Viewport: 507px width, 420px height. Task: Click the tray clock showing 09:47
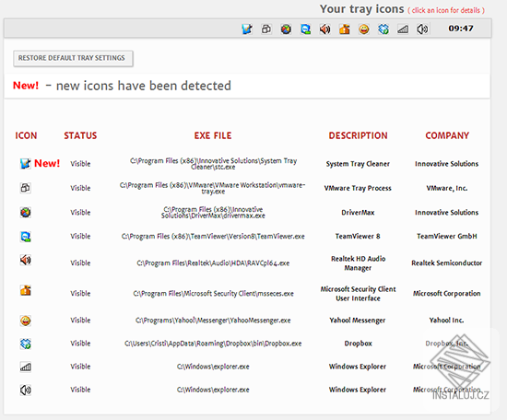click(461, 29)
